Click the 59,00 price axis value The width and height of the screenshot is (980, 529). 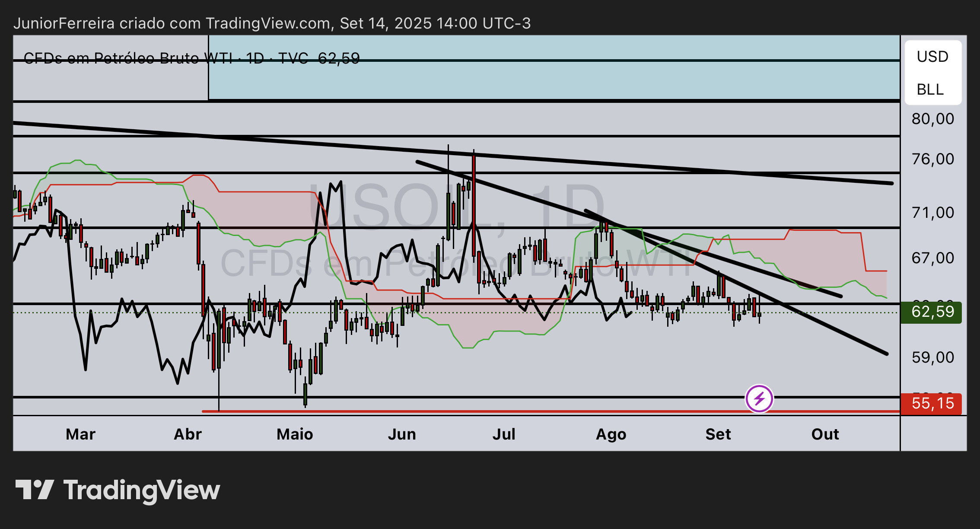point(933,357)
